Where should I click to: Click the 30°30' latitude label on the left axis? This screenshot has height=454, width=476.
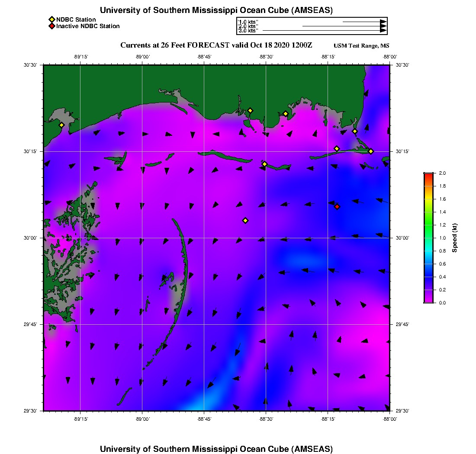[x=30, y=65]
